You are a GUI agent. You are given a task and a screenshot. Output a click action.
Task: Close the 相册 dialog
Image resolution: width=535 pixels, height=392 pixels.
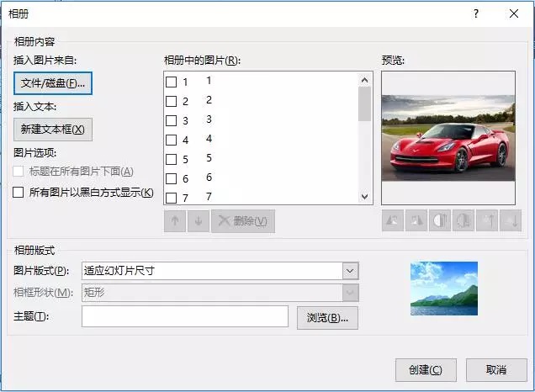click(514, 13)
